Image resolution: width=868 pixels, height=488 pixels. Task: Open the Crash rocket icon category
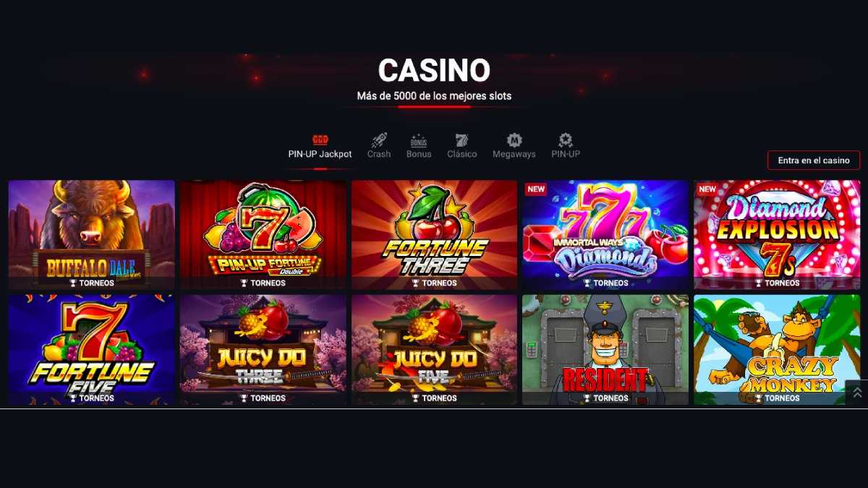click(x=379, y=140)
